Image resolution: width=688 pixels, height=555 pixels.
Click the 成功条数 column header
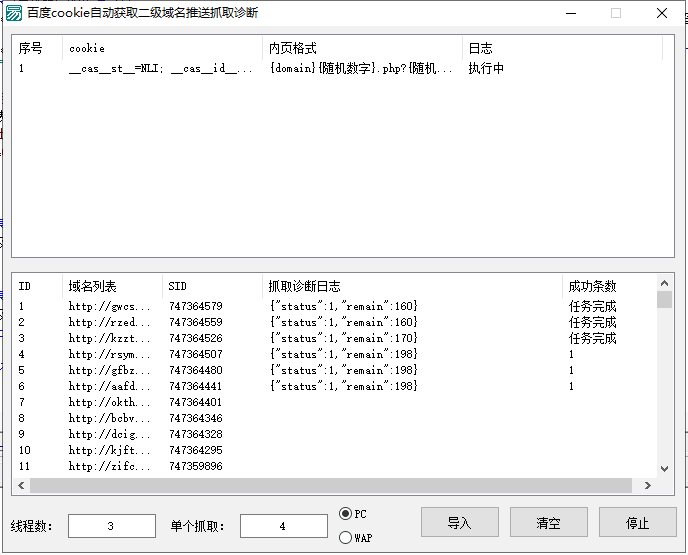(x=610, y=286)
